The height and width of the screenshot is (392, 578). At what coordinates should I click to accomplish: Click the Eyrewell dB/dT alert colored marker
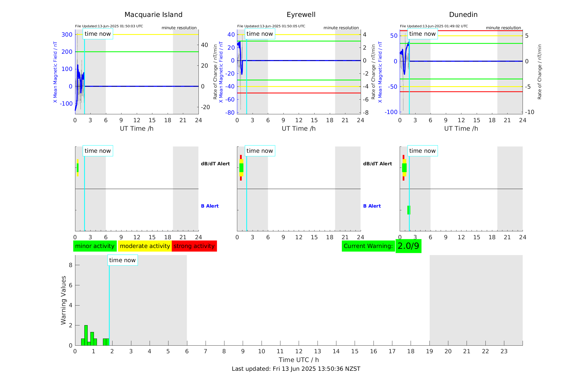241,168
